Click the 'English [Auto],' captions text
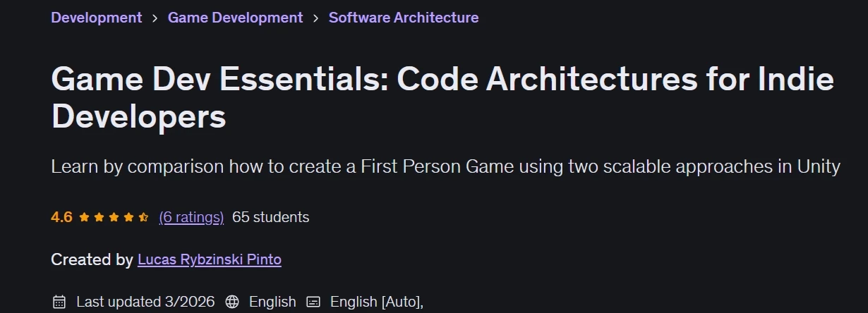This screenshot has height=313, width=868. (377, 302)
